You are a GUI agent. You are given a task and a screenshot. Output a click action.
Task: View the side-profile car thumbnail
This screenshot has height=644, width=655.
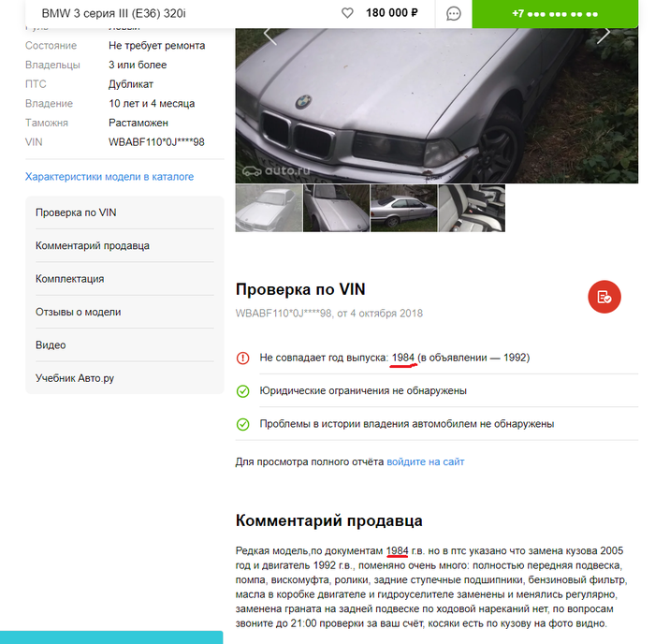(x=403, y=208)
